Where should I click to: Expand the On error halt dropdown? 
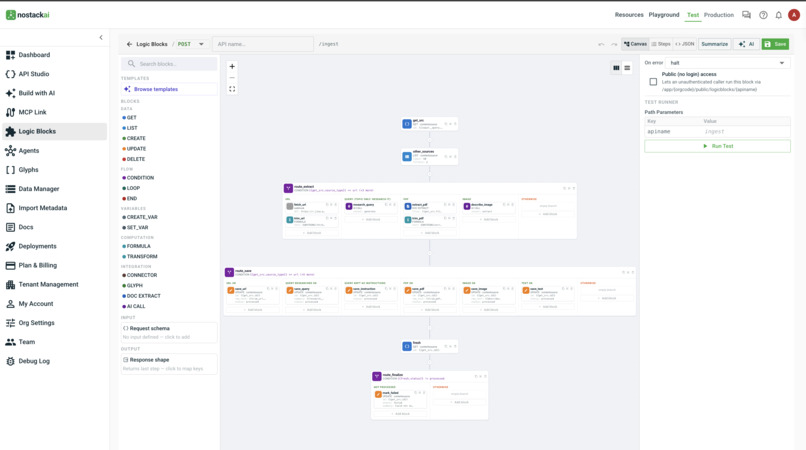click(x=727, y=63)
